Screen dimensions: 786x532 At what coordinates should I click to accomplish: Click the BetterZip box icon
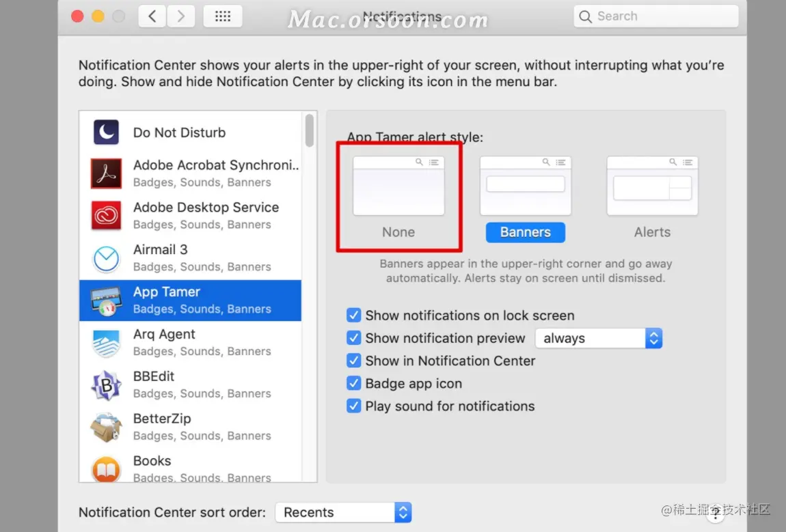click(x=106, y=428)
